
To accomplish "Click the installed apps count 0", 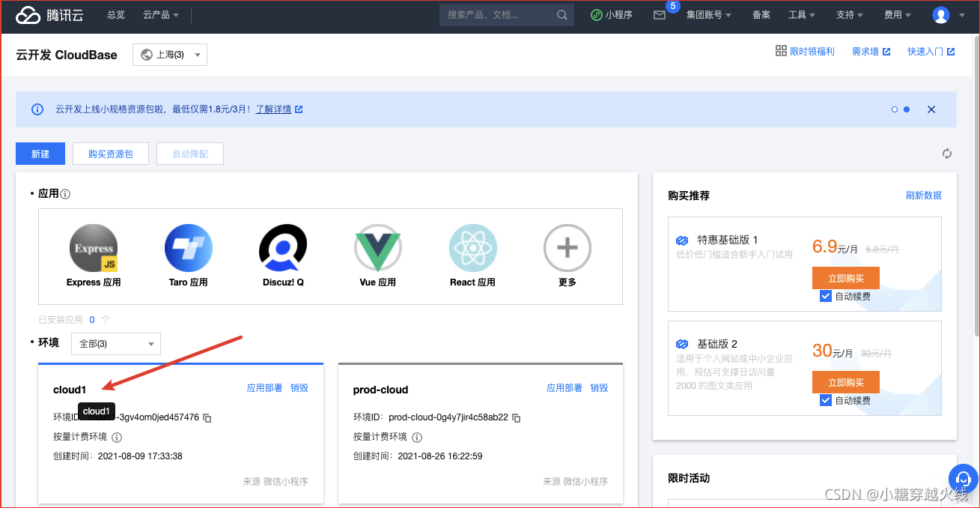I will [x=92, y=319].
